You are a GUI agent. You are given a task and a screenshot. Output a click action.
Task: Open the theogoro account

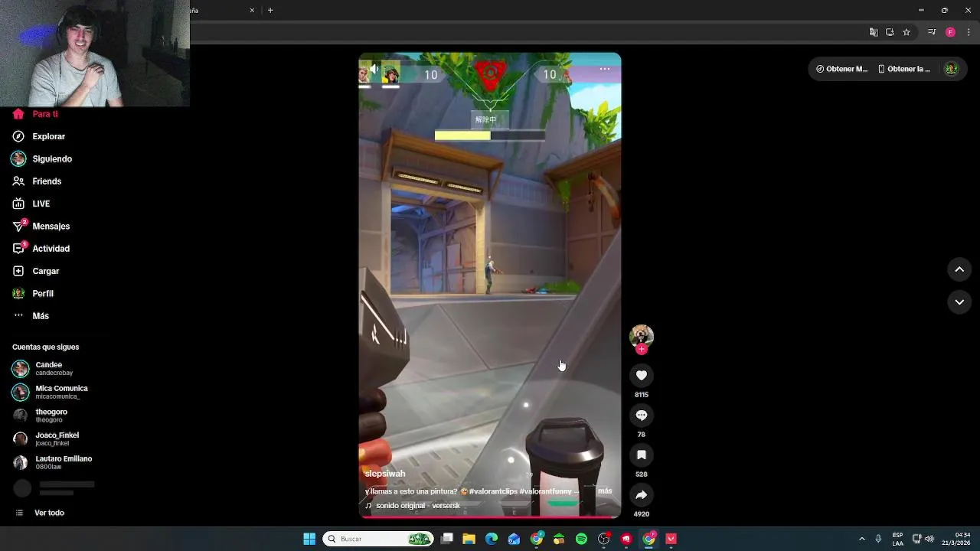[41, 416]
